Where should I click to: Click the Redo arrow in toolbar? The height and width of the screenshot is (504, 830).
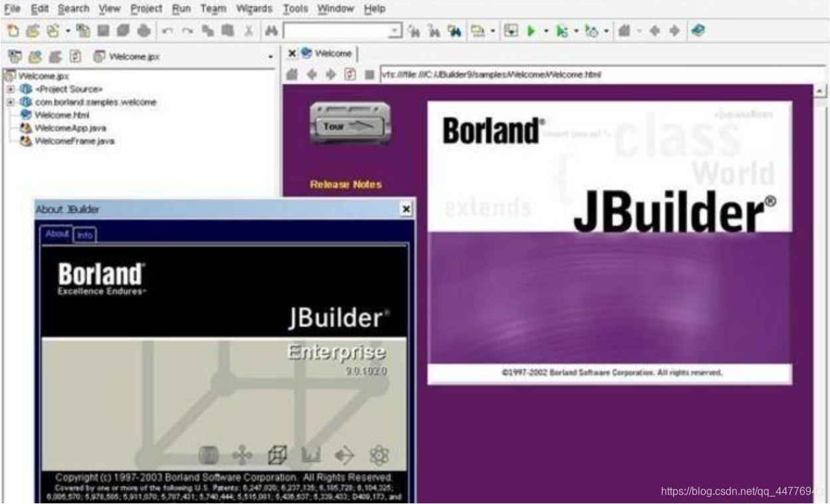point(188,31)
